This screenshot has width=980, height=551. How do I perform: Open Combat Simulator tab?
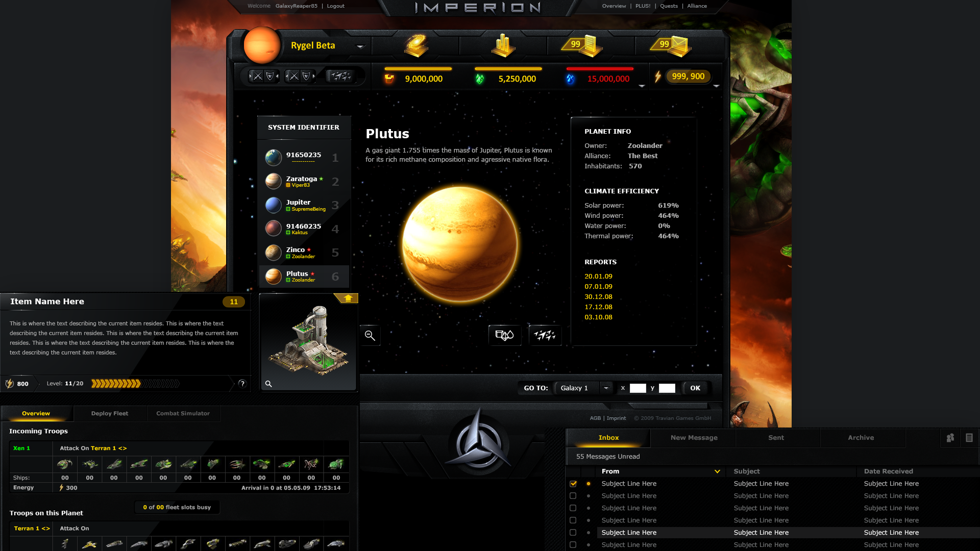point(183,414)
